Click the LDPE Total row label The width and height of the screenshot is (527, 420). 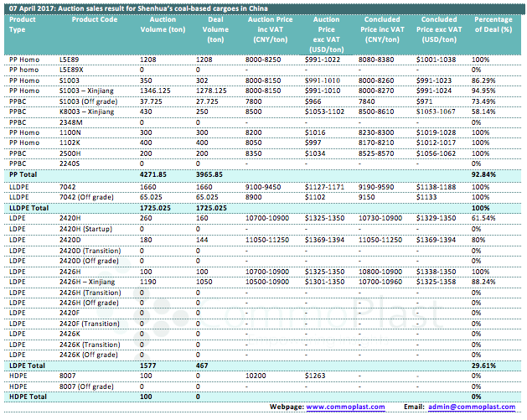(27, 366)
